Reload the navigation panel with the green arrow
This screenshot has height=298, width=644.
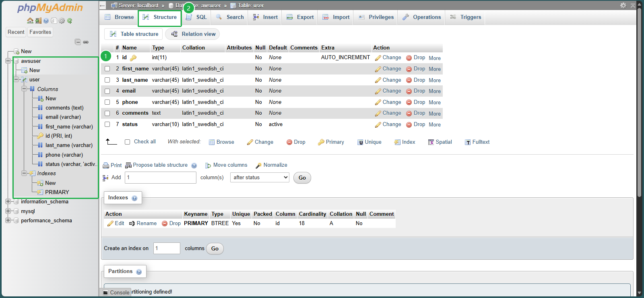70,21
